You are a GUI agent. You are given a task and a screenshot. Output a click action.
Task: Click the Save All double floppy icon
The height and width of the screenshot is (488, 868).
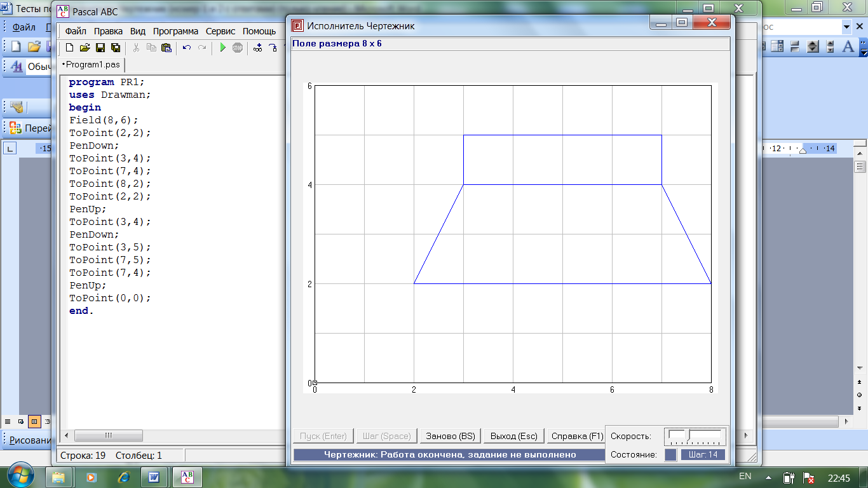click(x=116, y=48)
